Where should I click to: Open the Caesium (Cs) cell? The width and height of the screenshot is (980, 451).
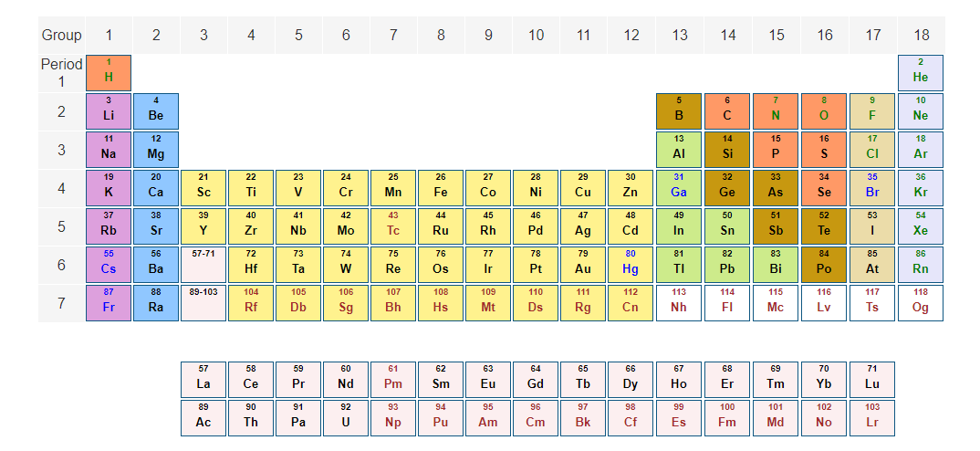[109, 265]
